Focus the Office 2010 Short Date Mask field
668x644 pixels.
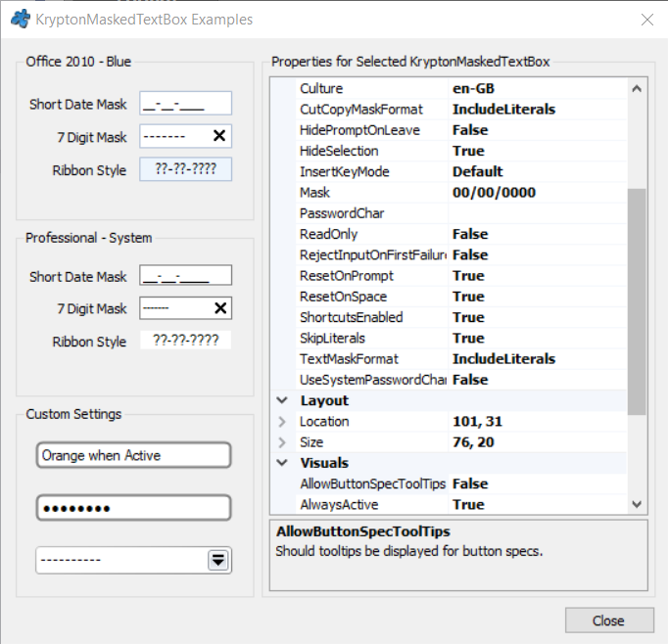[x=186, y=104]
